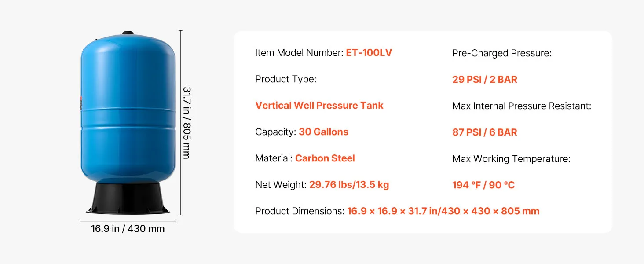Click the 87 PSI / 6 BAR value

point(484,132)
